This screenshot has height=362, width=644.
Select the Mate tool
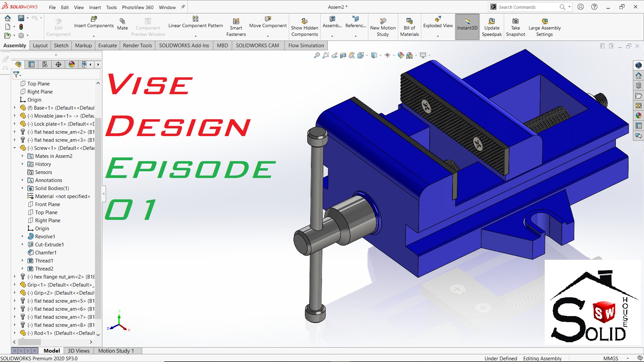point(122,24)
